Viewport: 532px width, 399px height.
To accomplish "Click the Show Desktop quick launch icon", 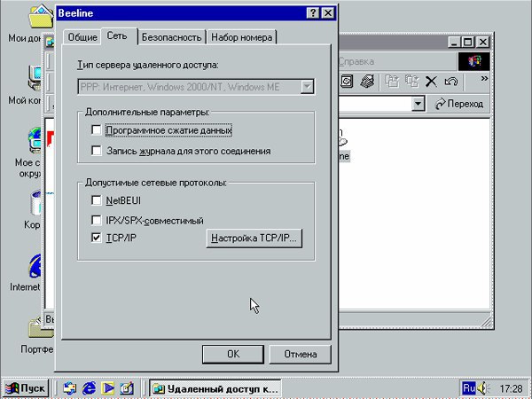I will point(127,387).
